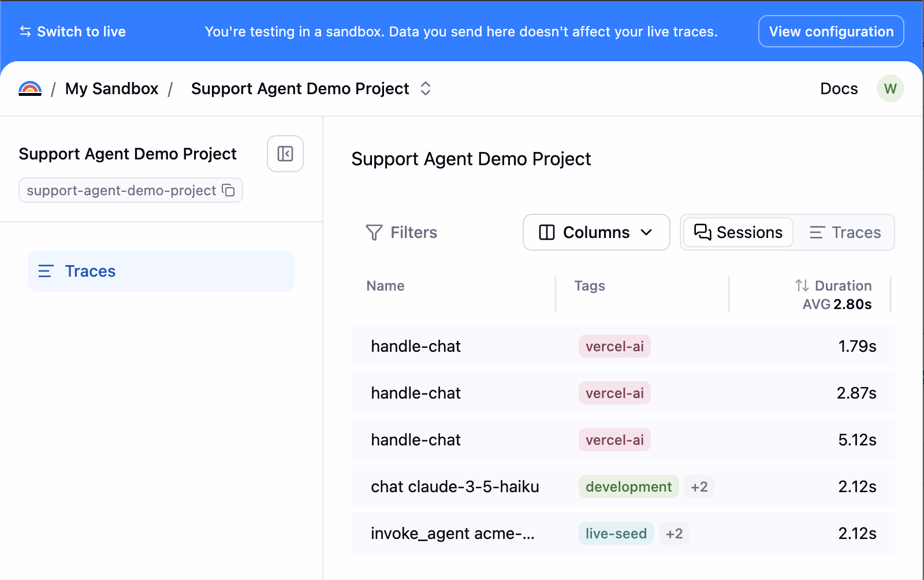Expand +2 tags on chat claude-3-5-haiku
924x580 pixels.
[x=699, y=486]
